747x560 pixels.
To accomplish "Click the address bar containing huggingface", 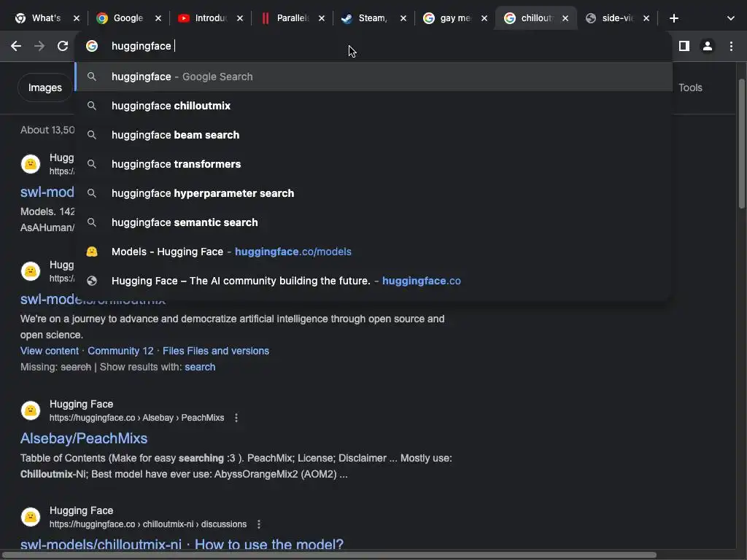I will point(373,46).
